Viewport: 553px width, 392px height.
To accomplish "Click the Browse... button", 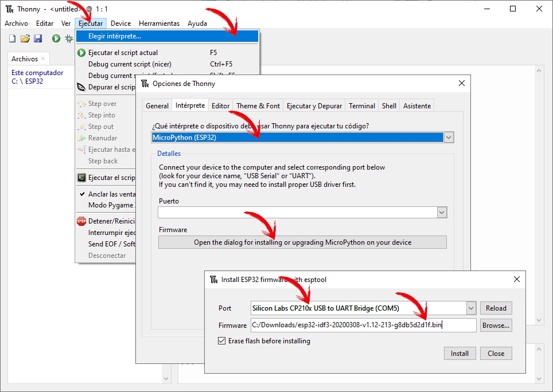I will point(496,326).
